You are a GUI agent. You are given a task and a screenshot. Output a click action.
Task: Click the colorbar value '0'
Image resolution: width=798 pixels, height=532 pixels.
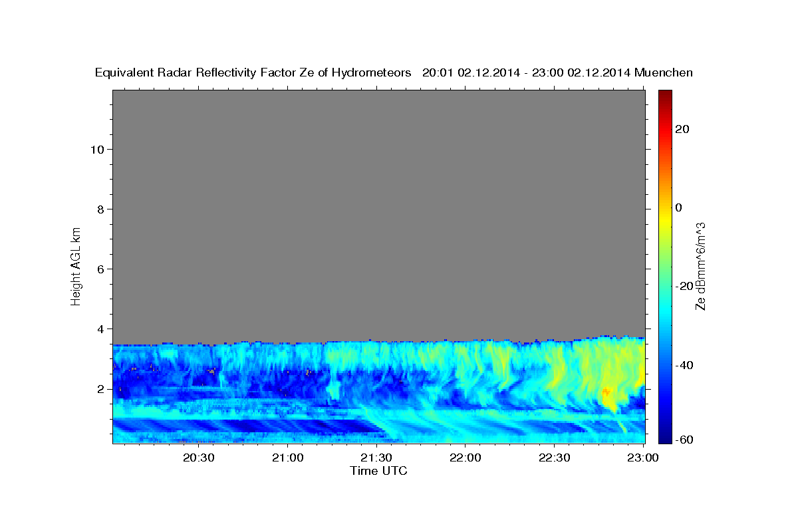(678, 207)
